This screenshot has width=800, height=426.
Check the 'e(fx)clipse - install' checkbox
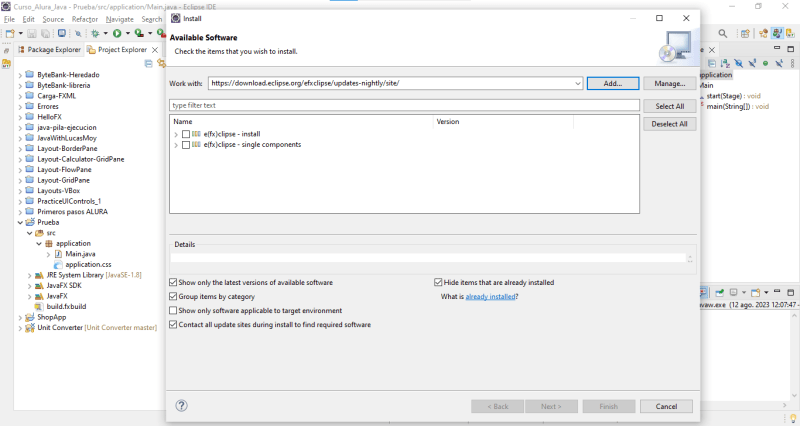186,134
